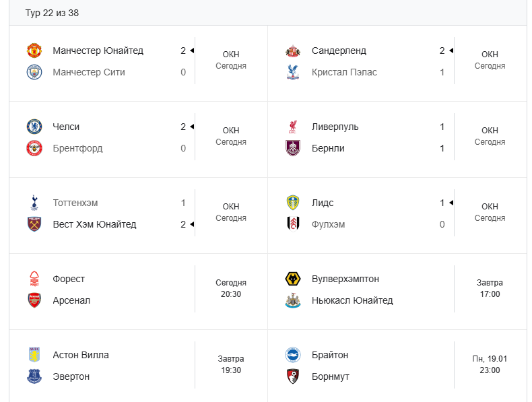
Task: Click the Manchester United club crest
Action: click(34, 51)
